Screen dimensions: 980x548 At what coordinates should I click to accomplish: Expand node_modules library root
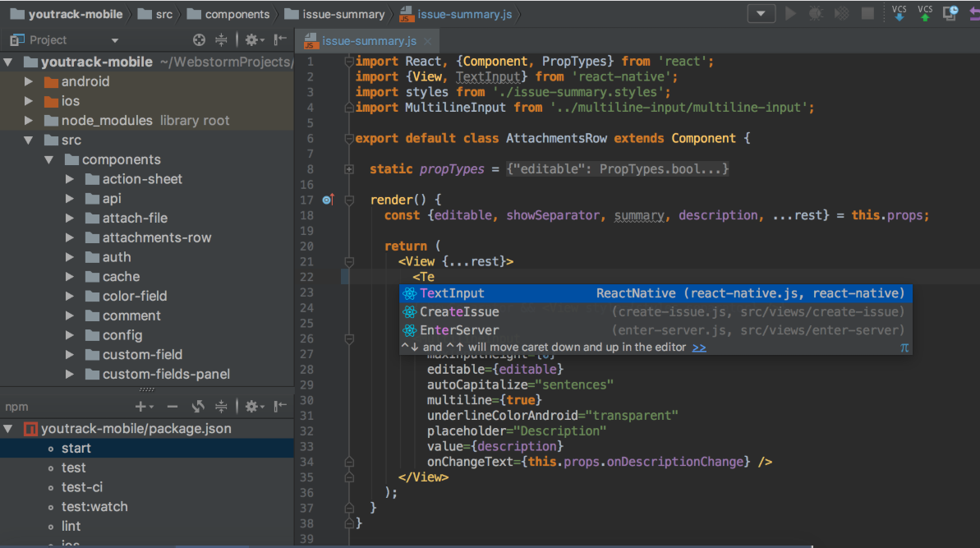[x=28, y=120]
